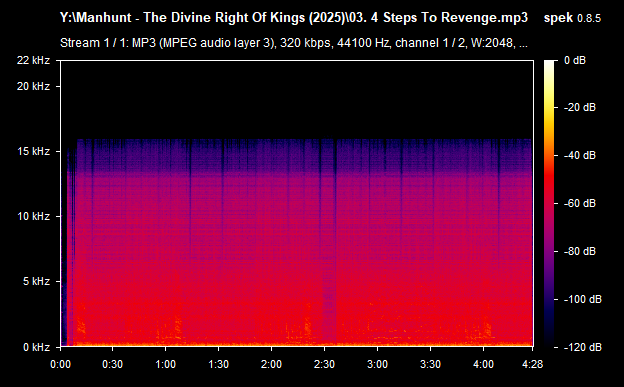Click the spectrogram plot area
624x387 pixels.
pyautogui.click(x=297, y=203)
